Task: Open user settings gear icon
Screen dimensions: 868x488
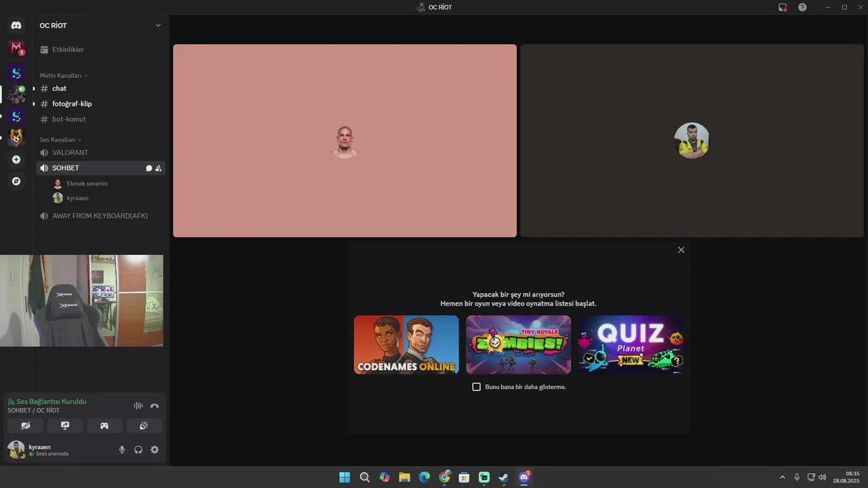Action: (x=155, y=449)
